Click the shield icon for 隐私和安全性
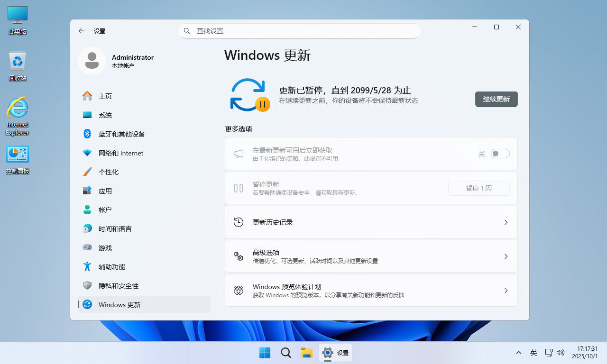Image resolution: width=607 pixels, height=364 pixels. tap(87, 285)
